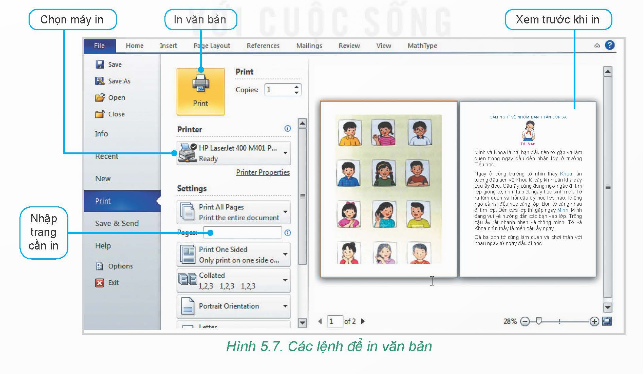The height and width of the screenshot is (374, 643).
Task: Open the HP LaserJet printer dropdown
Action: click(234, 153)
